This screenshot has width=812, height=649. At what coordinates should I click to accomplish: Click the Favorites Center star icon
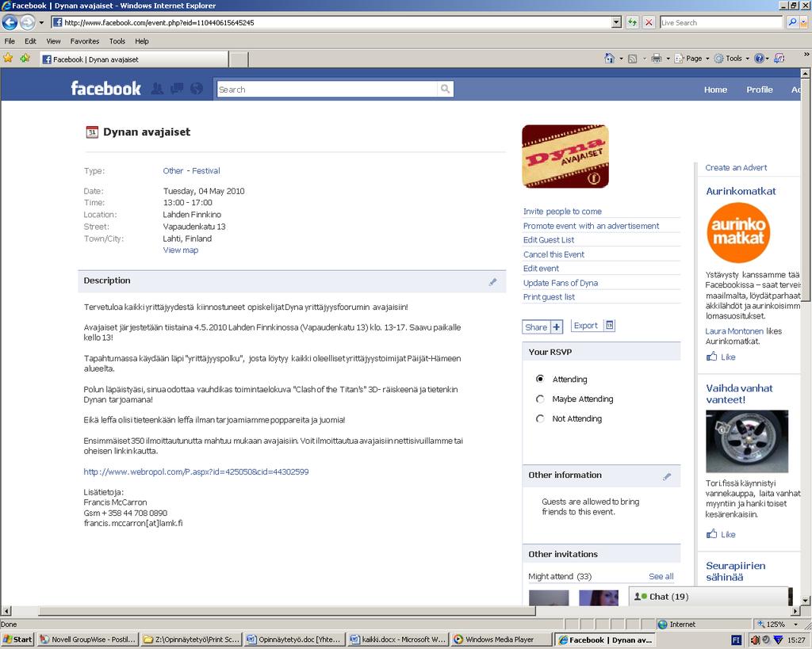(x=8, y=59)
